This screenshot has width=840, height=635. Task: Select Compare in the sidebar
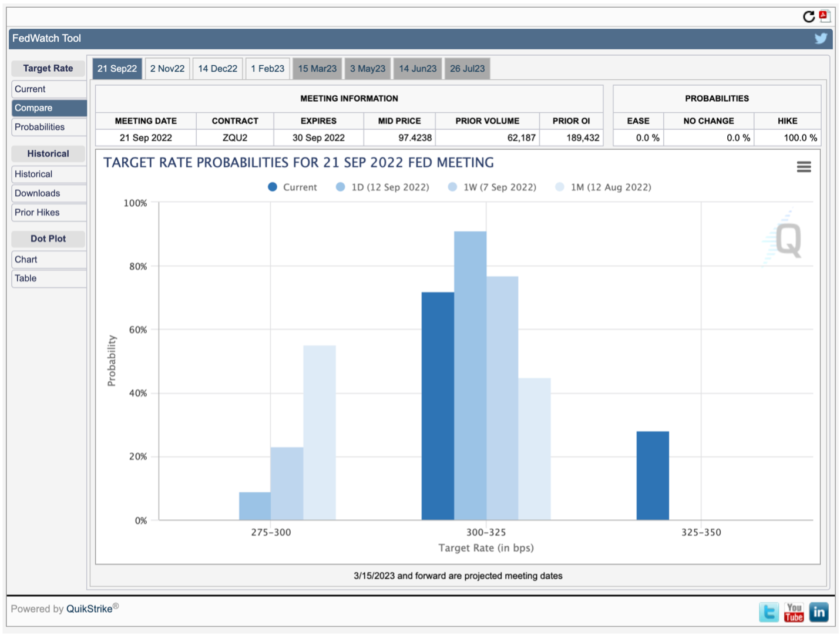pyautogui.click(x=49, y=108)
